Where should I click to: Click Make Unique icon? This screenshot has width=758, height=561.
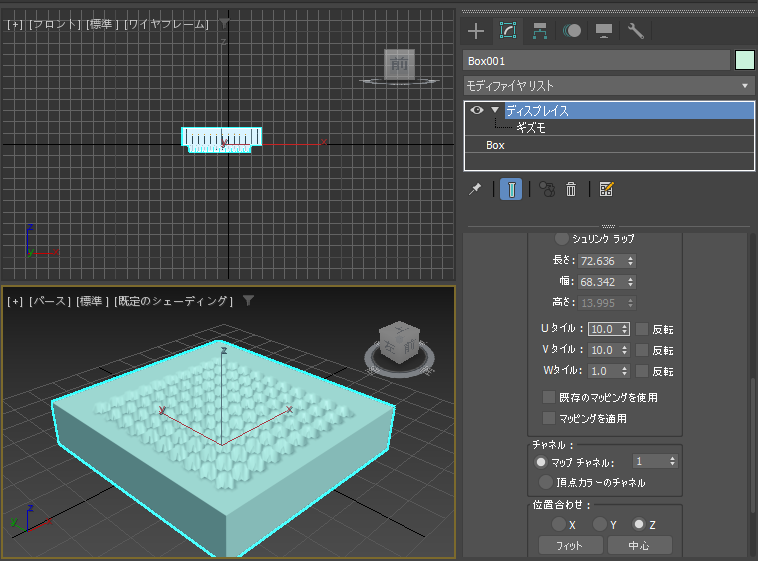547,189
